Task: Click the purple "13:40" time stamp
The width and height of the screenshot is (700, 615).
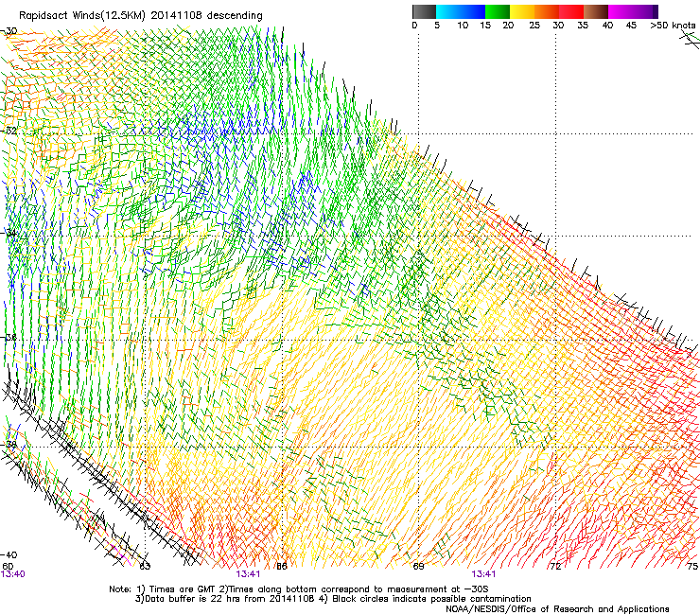Action: pos(13,574)
